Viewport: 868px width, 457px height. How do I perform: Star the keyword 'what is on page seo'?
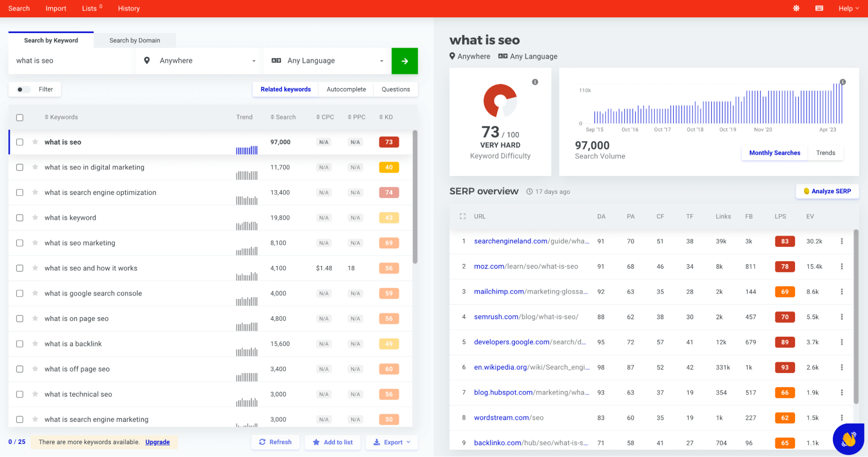(x=35, y=318)
